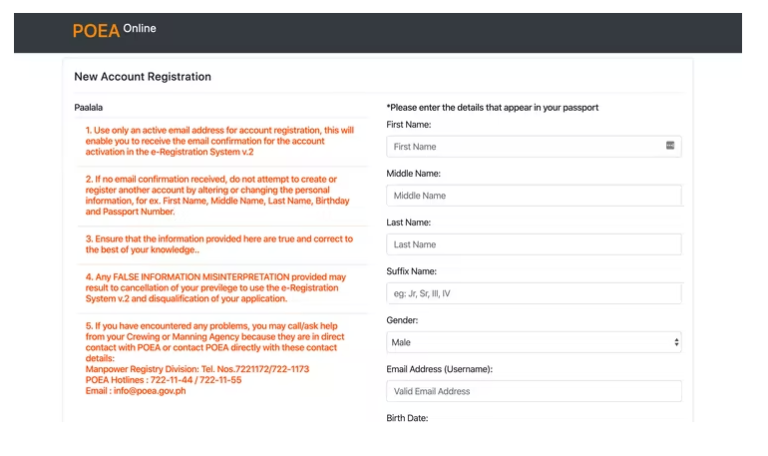The height and width of the screenshot is (456, 768).
Task: Open the Gender dropdown showing Male
Action: [x=533, y=342]
